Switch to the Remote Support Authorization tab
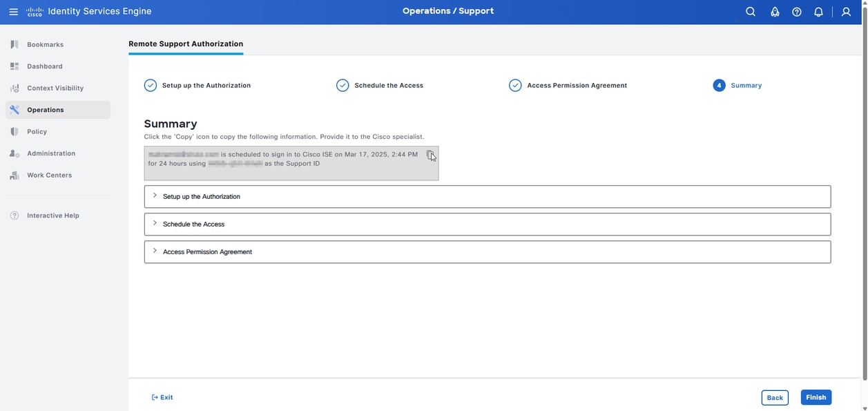868x411 pixels. click(x=186, y=44)
